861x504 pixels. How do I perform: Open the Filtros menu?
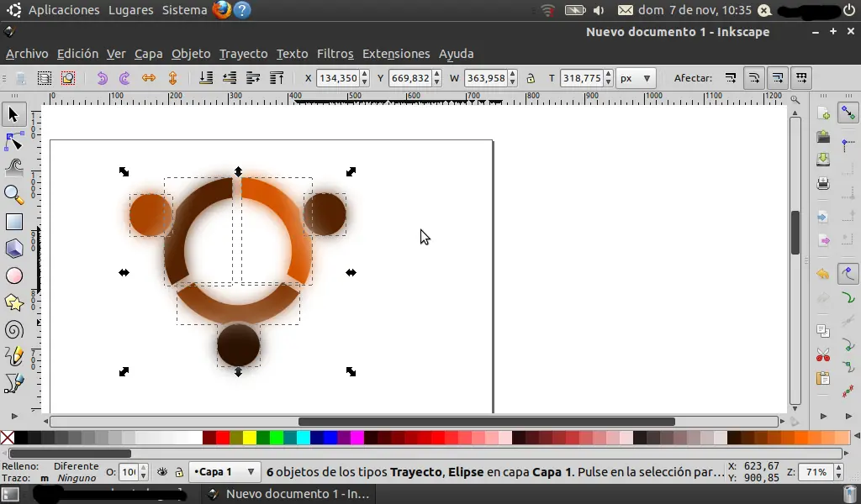335,53
